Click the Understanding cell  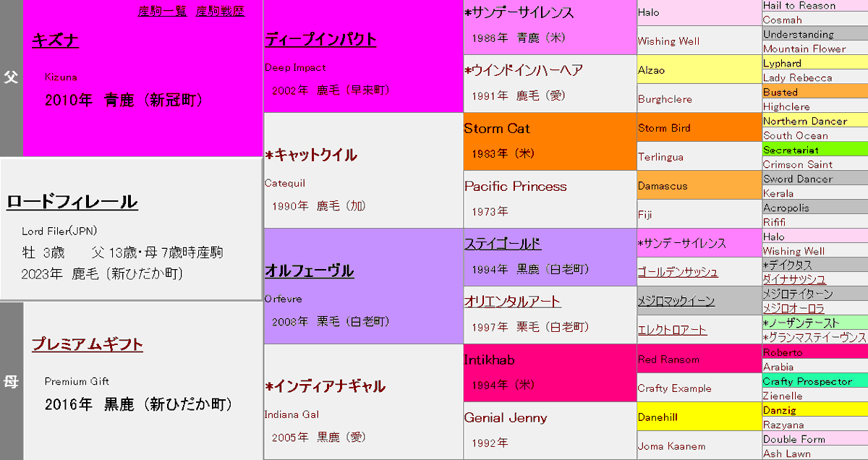815,34
